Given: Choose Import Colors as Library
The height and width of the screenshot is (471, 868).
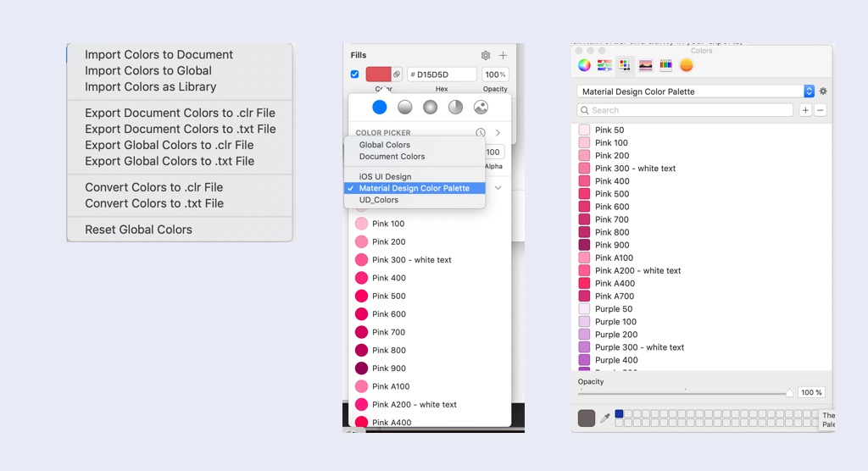Looking at the screenshot, I should click(151, 86).
